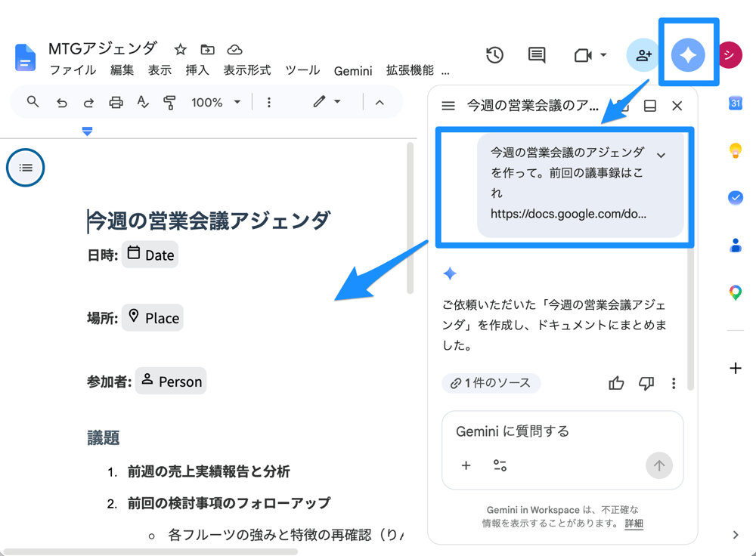This screenshot has width=756, height=556.
Task: Open the Gemini panel hamburger menu
Action: pos(448,106)
